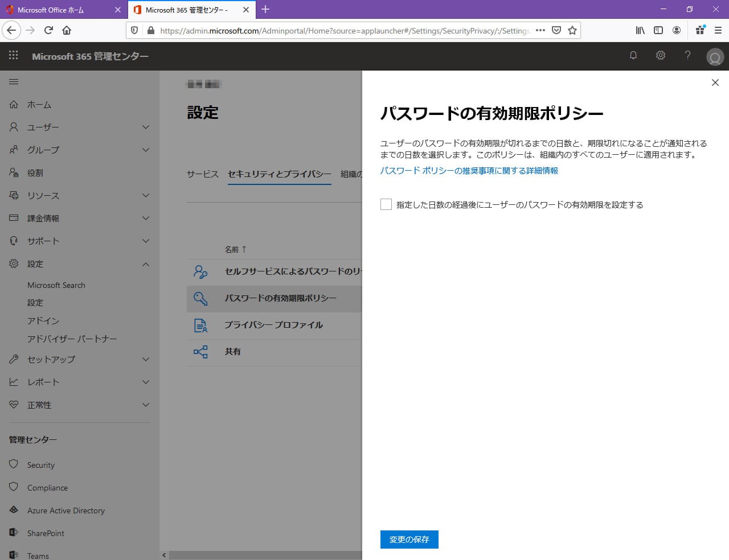Expand the 正常性 menu chevron

click(x=146, y=405)
